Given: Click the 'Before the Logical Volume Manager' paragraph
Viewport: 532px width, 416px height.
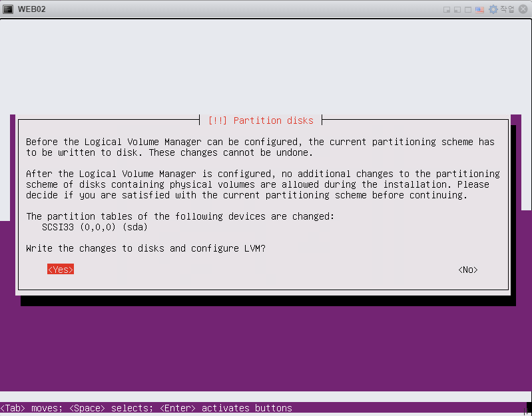Looking at the screenshot, I should point(260,147).
